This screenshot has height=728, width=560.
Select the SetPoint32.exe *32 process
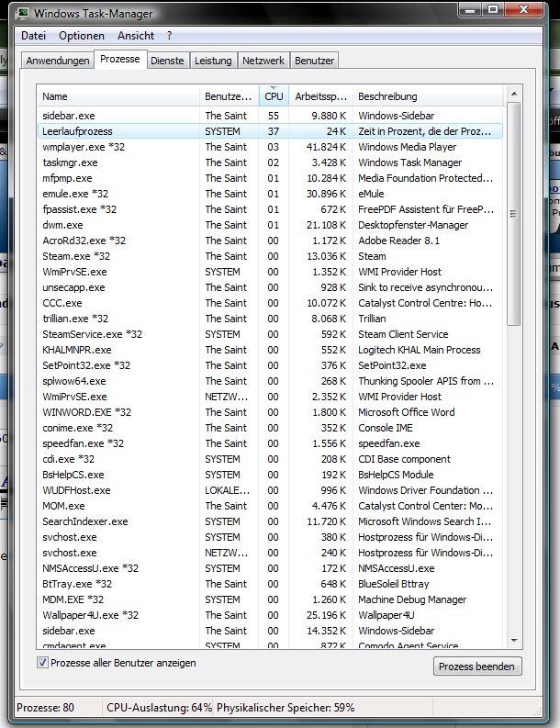[x=270, y=365]
